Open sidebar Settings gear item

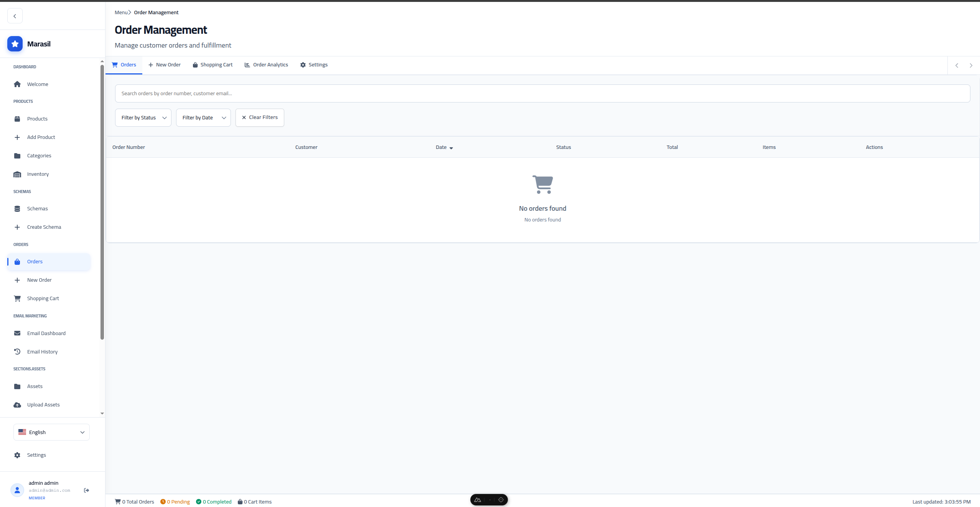tap(36, 455)
